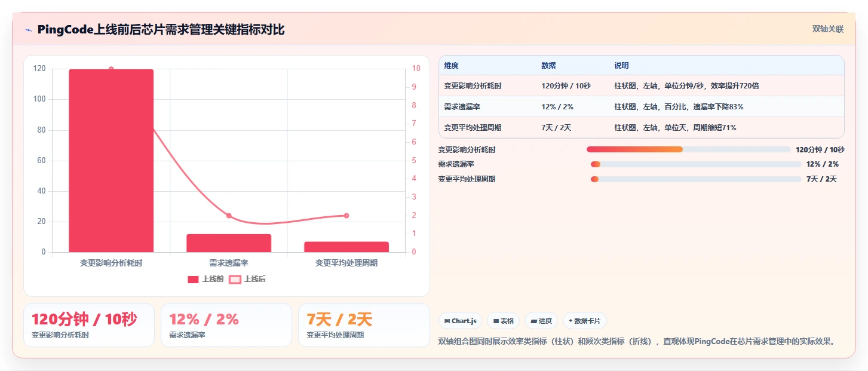The image size is (868, 371).
Task: Click x-axis label 变更影响分析耗时
Action: click(x=111, y=263)
